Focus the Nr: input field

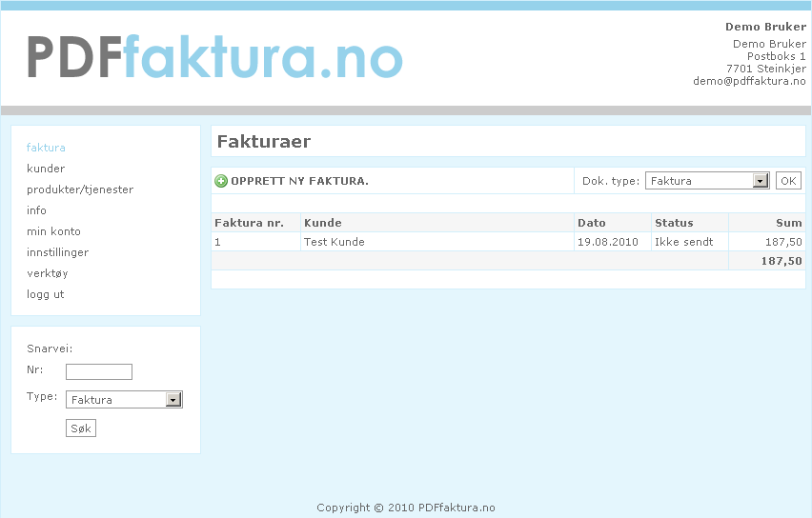[99, 371]
